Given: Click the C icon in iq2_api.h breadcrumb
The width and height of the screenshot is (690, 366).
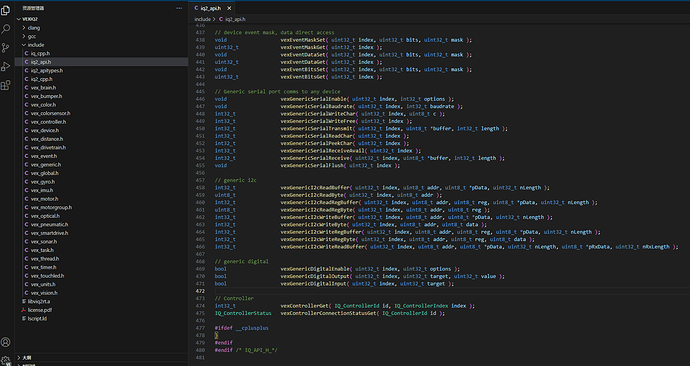Looking at the screenshot, I should 221,19.
